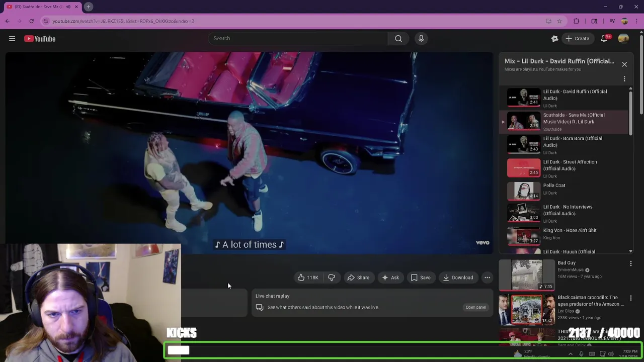Open the weather widget 23°F
The width and height of the screenshot is (644, 362).
point(531,354)
